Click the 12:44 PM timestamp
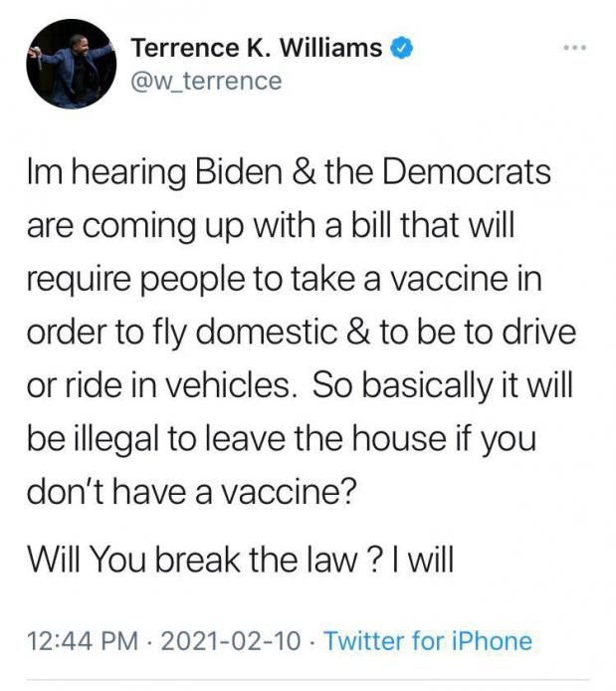This screenshot has height=691, width=616. tap(83, 640)
